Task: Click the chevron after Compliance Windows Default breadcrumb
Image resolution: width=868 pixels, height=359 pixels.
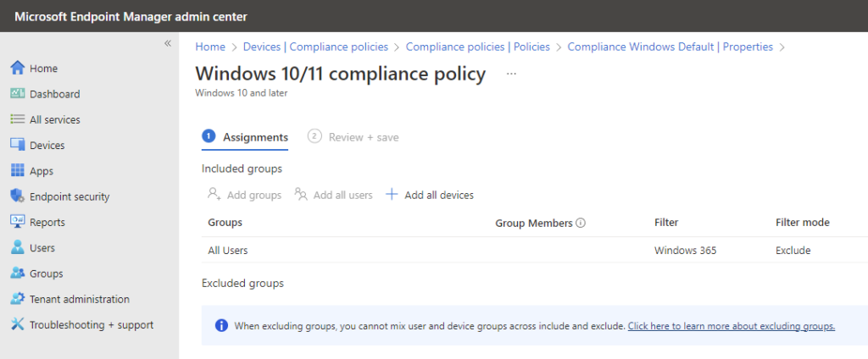Action: pyautogui.click(x=782, y=47)
